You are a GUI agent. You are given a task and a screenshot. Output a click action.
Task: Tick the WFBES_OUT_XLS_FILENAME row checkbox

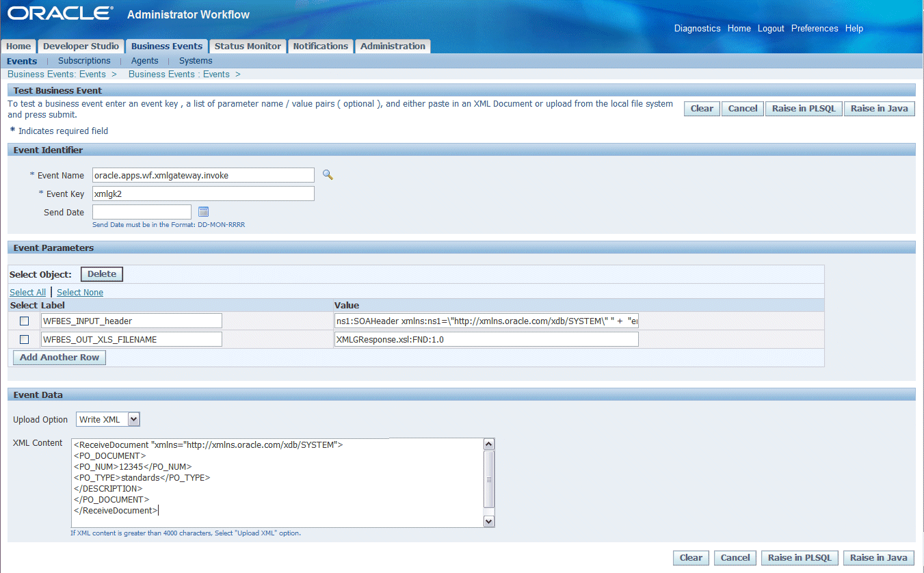pyautogui.click(x=24, y=339)
